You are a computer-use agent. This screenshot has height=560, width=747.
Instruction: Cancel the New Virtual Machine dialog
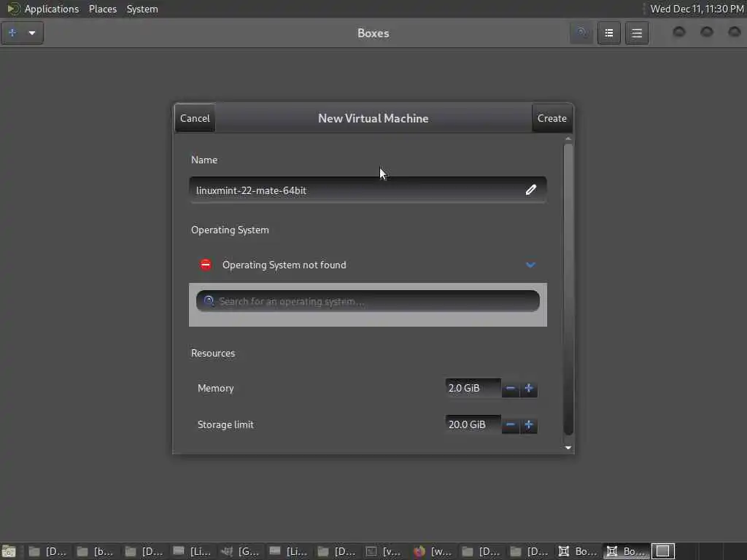(x=195, y=118)
